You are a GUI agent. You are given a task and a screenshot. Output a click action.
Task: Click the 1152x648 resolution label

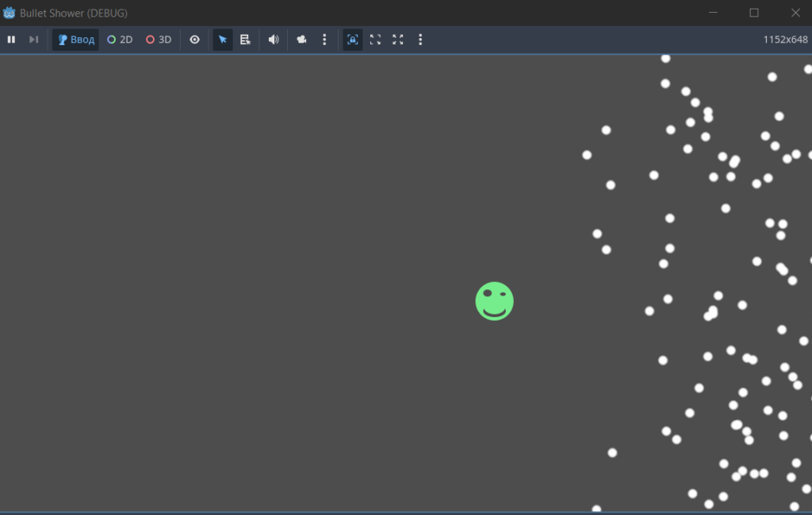coord(785,40)
